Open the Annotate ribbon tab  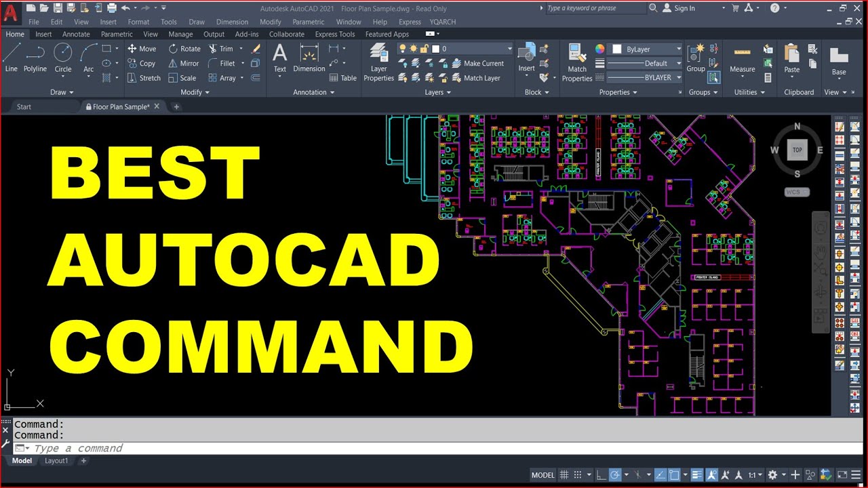76,34
